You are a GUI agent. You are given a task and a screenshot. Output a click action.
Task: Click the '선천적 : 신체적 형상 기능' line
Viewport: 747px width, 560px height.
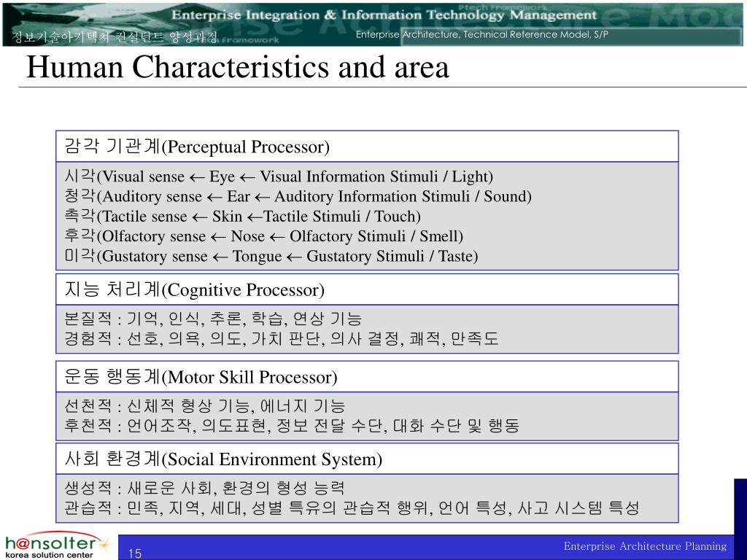(x=204, y=405)
